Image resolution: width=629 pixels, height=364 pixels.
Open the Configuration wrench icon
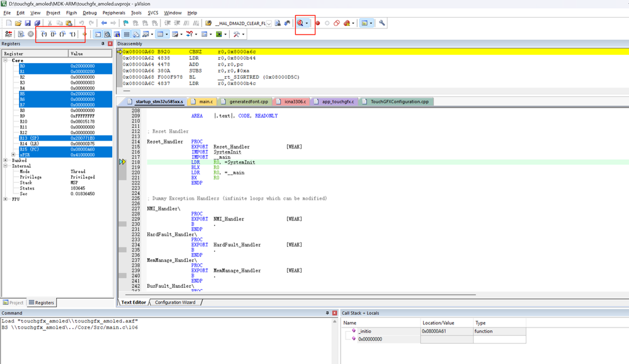click(382, 23)
